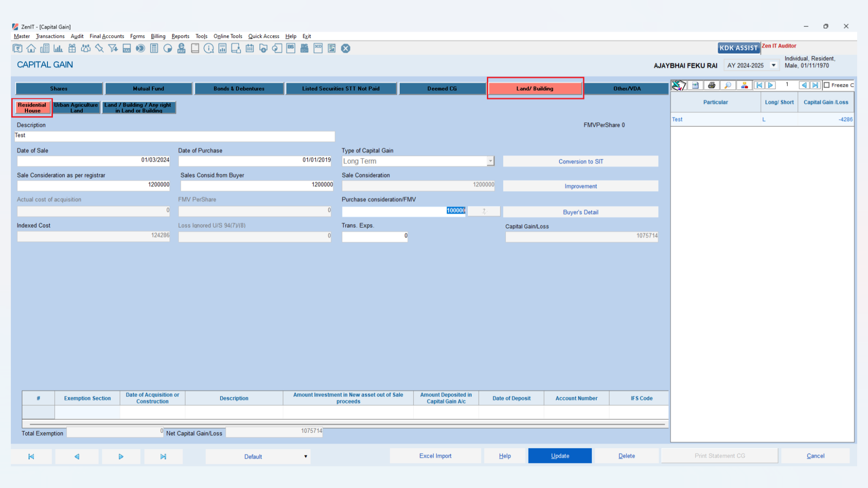The height and width of the screenshot is (488, 868).
Task: Click the Trans. Exps. input field
Action: pyautogui.click(x=375, y=236)
